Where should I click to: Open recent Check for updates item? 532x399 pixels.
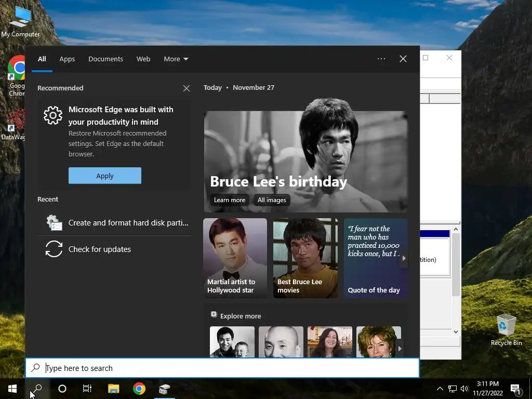click(114, 249)
